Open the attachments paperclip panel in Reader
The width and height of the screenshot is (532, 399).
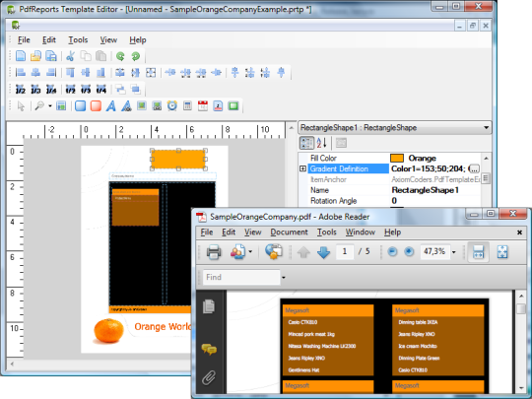(209, 377)
